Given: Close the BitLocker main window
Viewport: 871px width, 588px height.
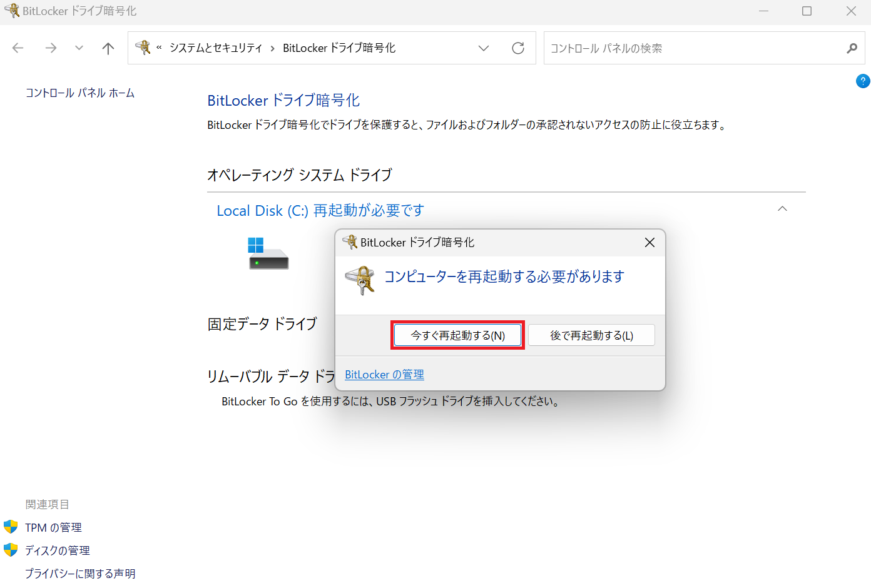Looking at the screenshot, I should tap(851, 11).
